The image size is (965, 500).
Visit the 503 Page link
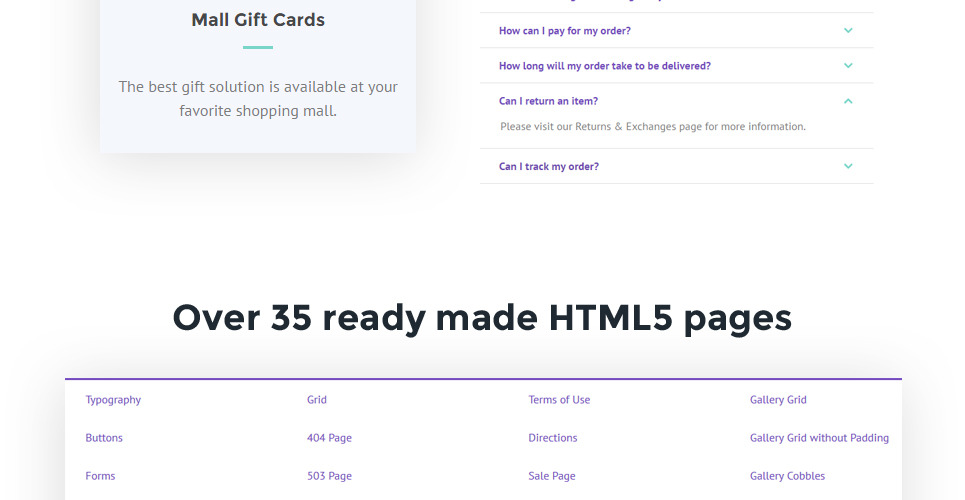click(x=329, y=476)
